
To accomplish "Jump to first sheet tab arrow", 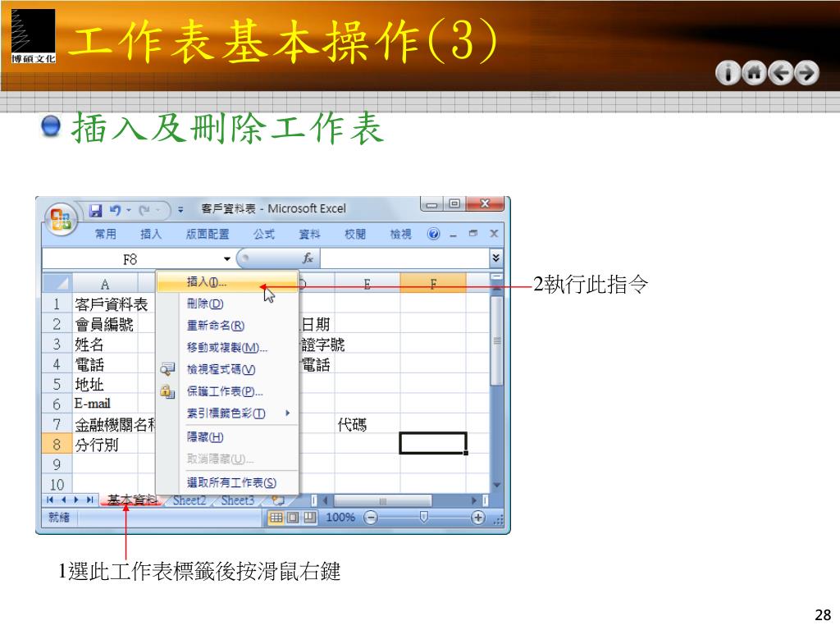I will [50, 500].
